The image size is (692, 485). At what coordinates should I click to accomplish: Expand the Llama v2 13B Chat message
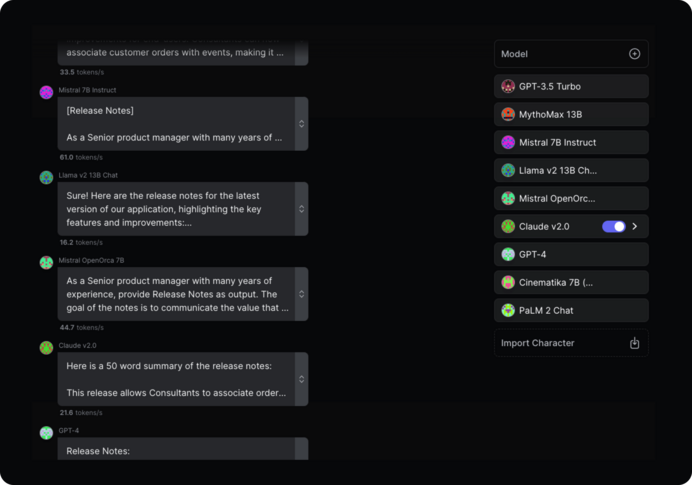click(301, 209)
